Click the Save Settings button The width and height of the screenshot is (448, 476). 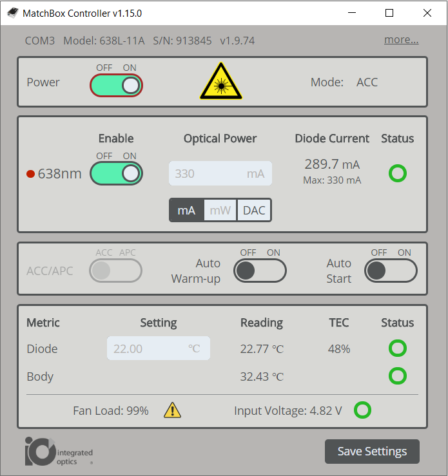(x=372, y=452)
